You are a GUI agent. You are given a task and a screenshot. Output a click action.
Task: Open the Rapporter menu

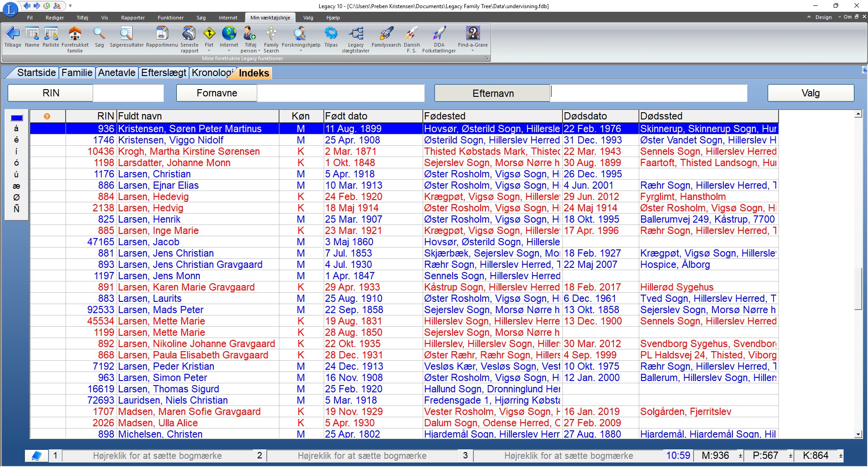click(132, 18)
